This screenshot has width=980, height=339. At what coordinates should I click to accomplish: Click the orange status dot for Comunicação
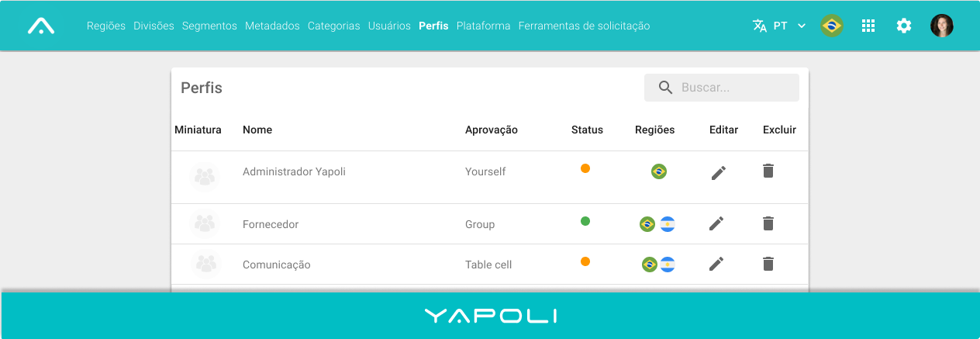point(585,261)
